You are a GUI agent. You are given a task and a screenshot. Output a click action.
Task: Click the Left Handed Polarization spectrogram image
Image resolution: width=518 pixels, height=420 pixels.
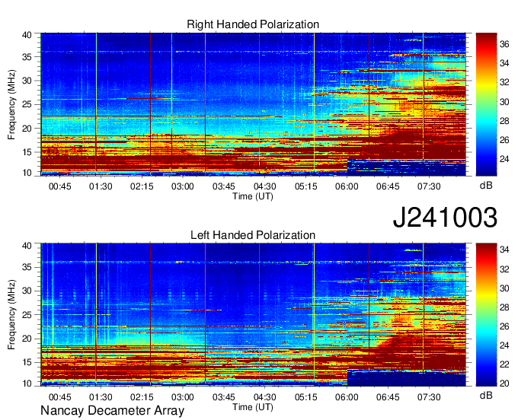tap(253, 315)
